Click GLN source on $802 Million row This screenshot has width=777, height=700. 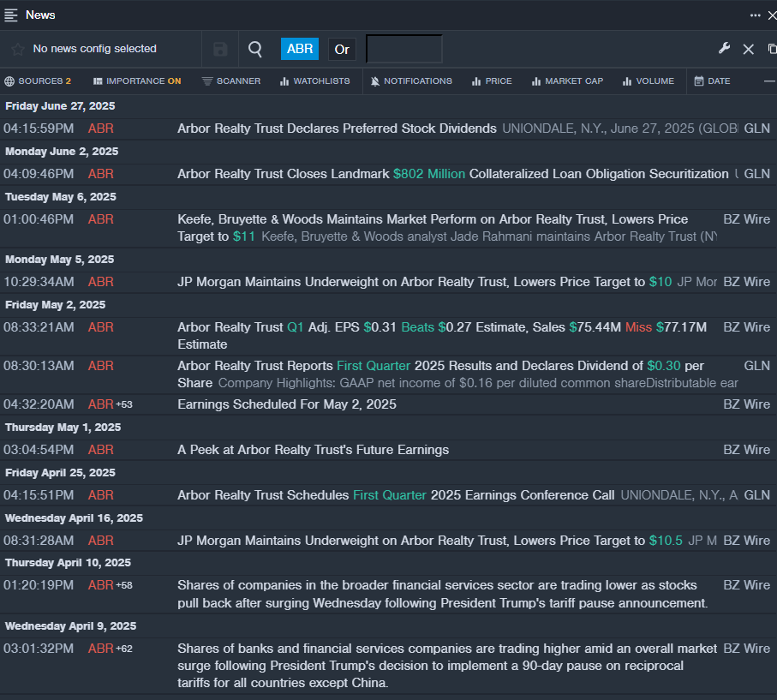pyautogui.click(x=756, y=175)
